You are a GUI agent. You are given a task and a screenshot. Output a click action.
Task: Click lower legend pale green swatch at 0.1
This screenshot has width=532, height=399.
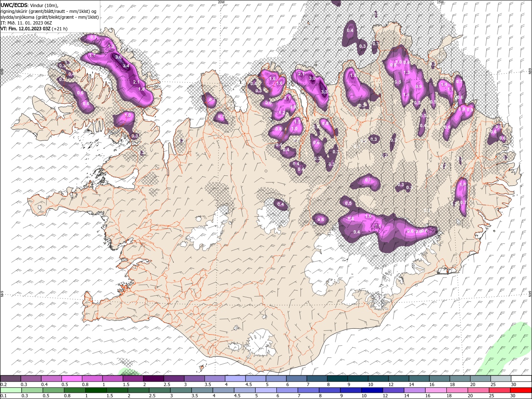[x=11, y=390]
